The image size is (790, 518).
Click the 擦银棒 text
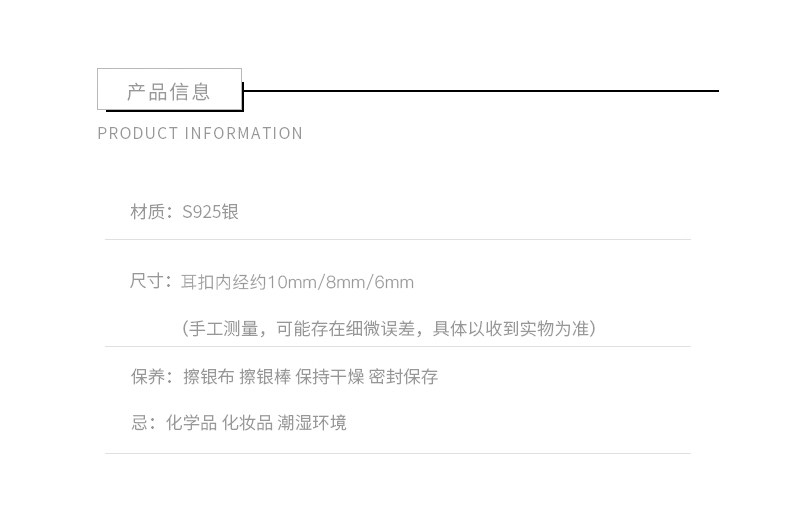[x=264, y=377]
